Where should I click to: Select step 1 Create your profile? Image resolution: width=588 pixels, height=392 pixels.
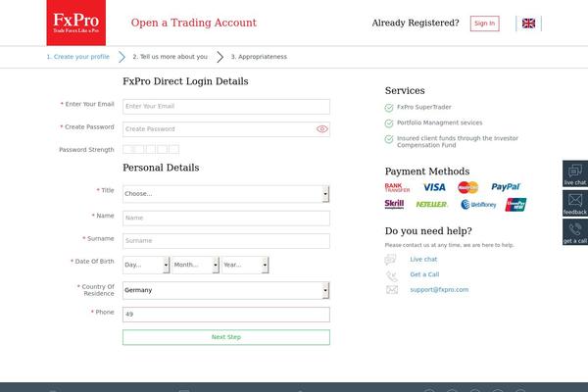coord(78,57)
